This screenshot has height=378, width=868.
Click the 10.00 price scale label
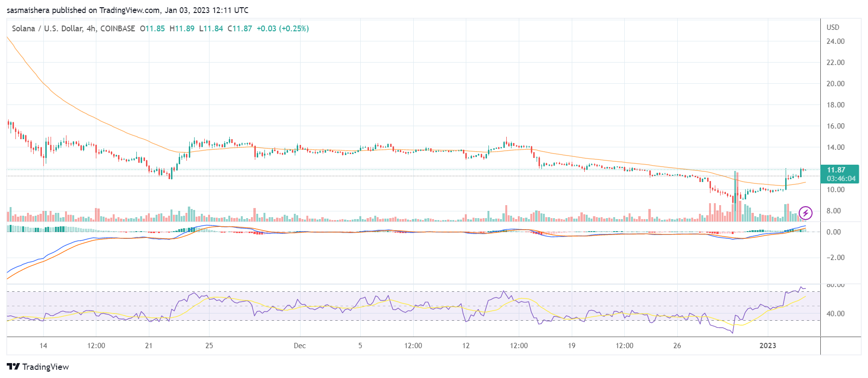(835, 190)
